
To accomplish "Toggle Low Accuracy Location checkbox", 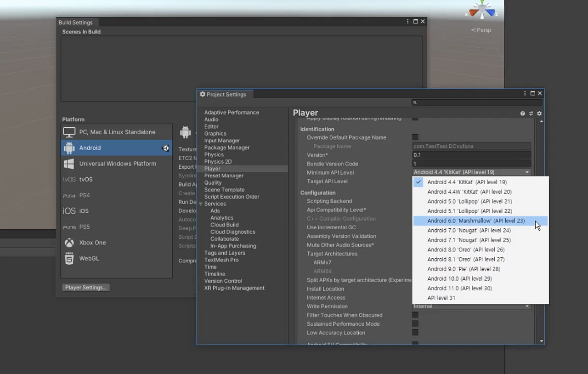I will coord(415,333).
